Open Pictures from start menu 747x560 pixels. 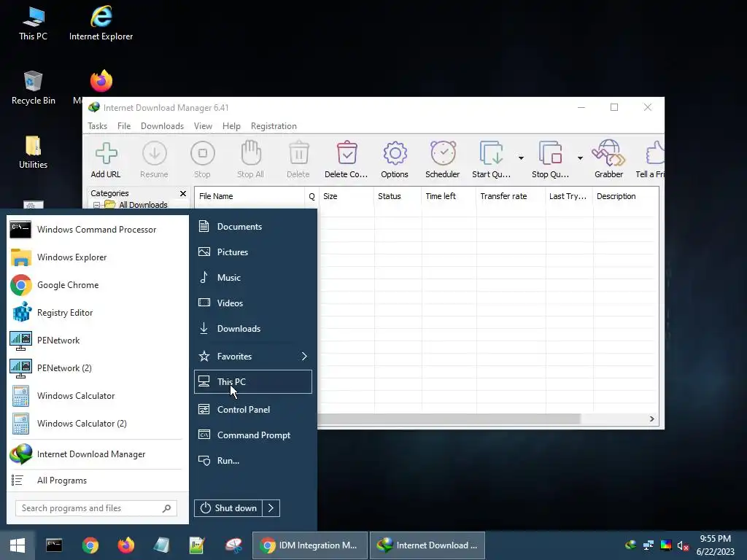click(x=253, y=252)
